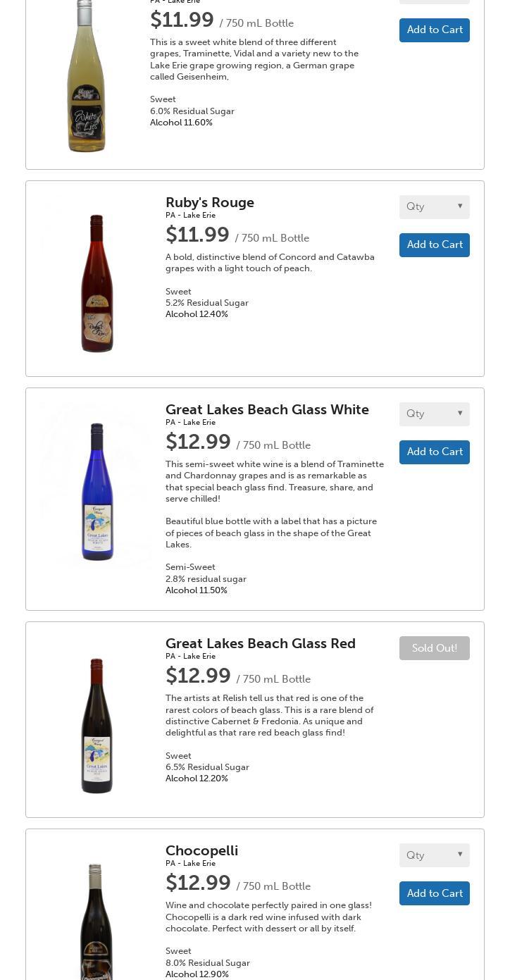Add Chocopelli to cart

pyautogui.click(x=434, y=893)
